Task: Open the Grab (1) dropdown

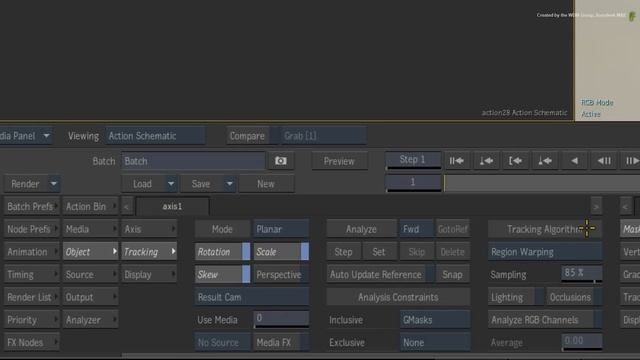Action: tap(324, 136)
